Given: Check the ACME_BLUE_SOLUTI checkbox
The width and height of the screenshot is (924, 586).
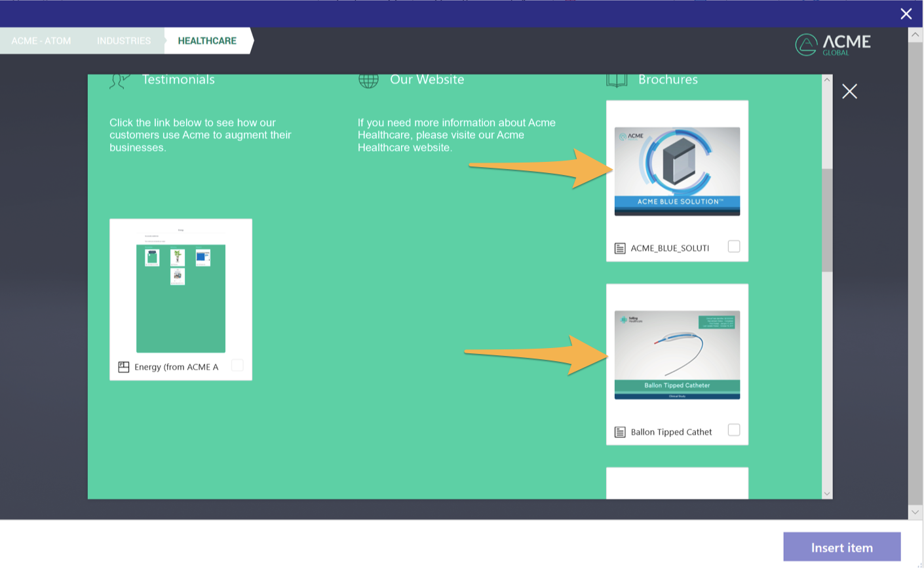Looking at the screenshot, I should 734,246.
